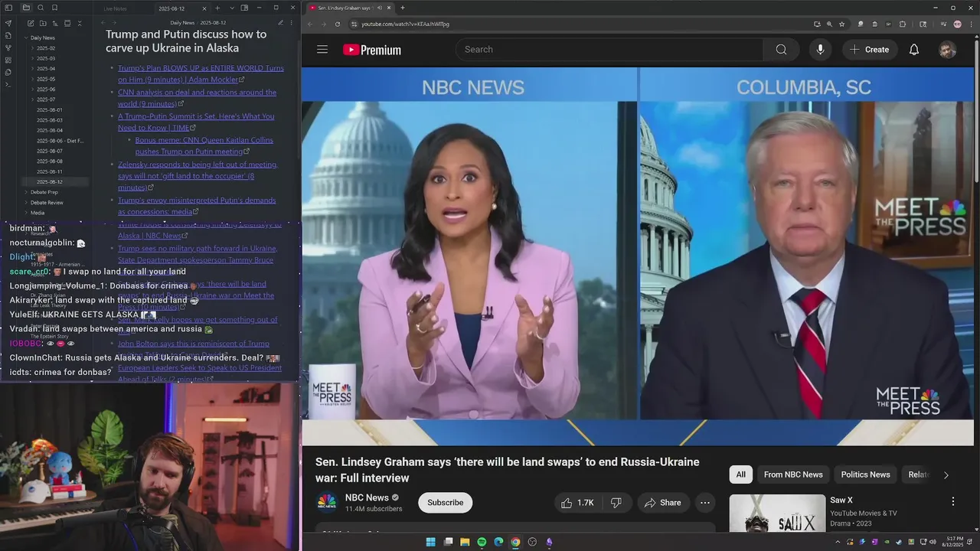Open Obsidian from the taskbar
Image resolution: width=980 pixels, height=551 pixels.
(x=549, y=542)
